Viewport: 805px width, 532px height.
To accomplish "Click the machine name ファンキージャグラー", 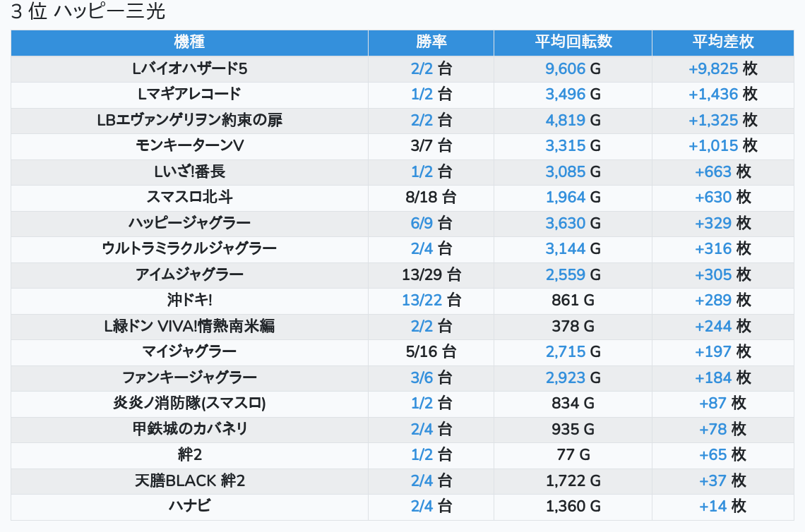I will 189,378.
